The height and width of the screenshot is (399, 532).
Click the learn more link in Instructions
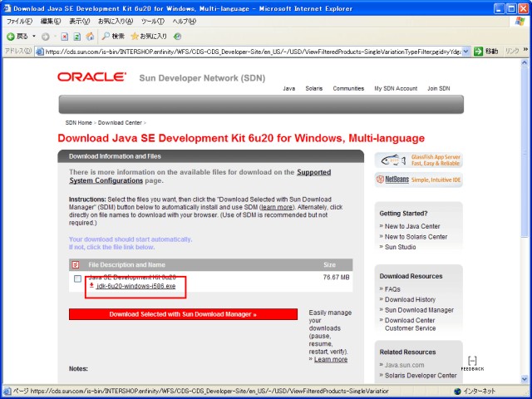pyautogui.click(x=277, y=207)
